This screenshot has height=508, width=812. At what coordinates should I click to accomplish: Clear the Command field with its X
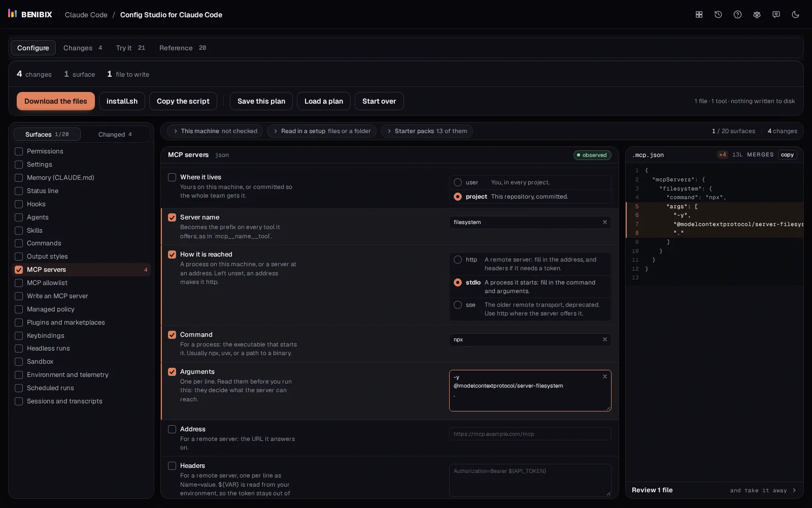tap(604, 339)
